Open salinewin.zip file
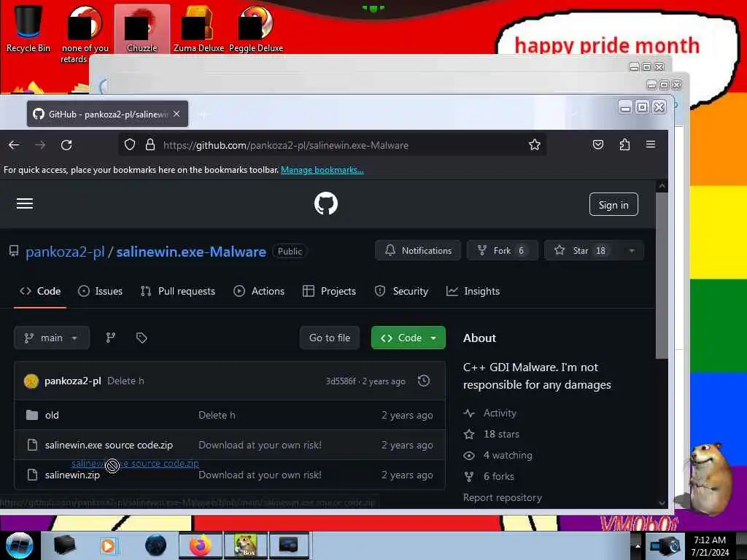The image size is (747, 560). point(72,475)
